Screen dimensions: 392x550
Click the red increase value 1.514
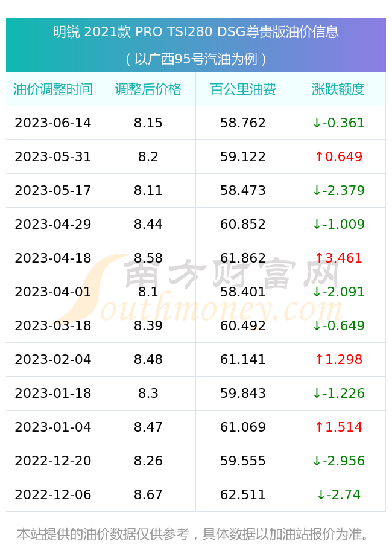click(338, 427)
